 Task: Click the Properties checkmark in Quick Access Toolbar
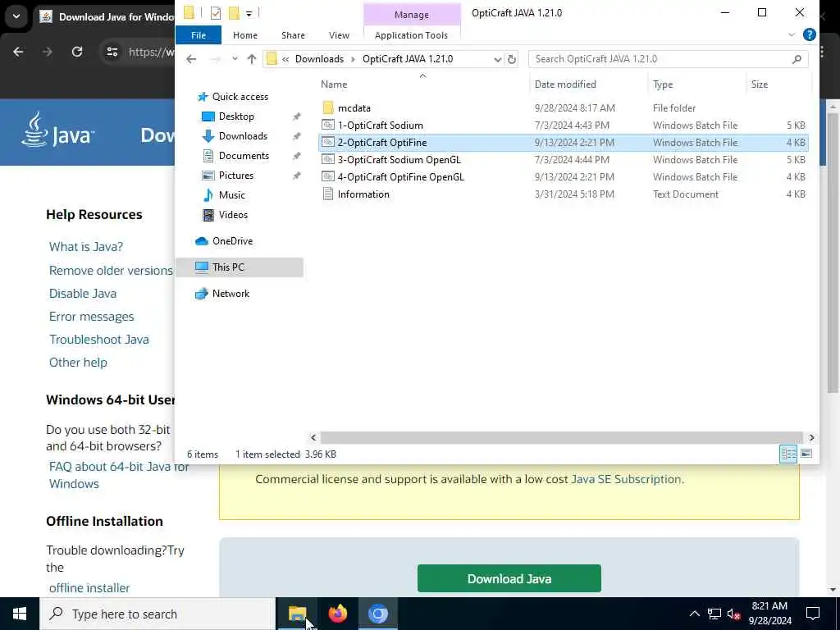pyautogui.click(x=216, y=13)
